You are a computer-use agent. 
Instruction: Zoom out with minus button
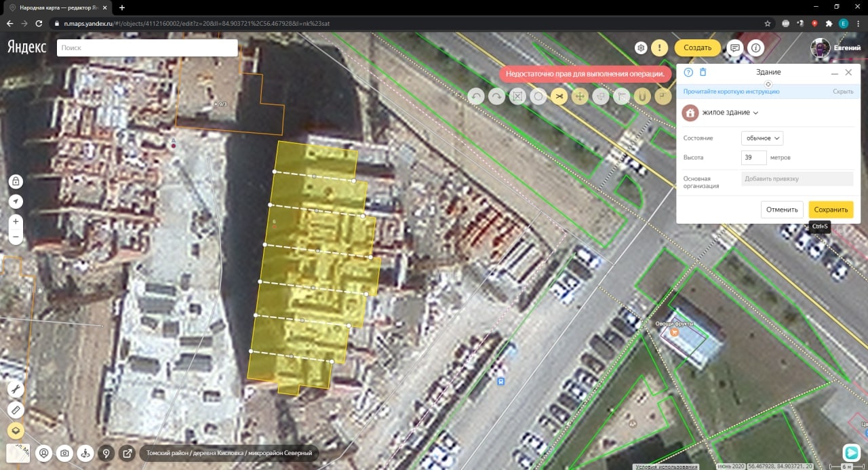click(16, 237)
